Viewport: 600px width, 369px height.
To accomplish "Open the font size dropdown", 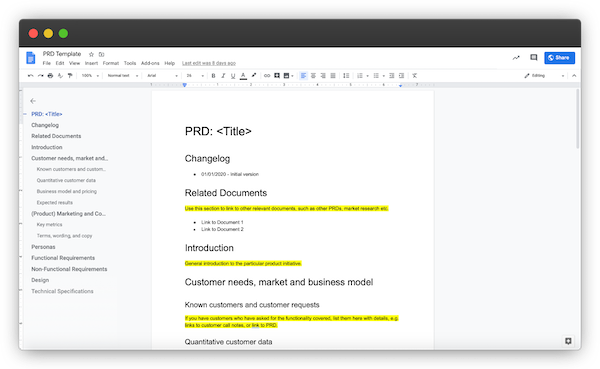I will click(194, 76).
